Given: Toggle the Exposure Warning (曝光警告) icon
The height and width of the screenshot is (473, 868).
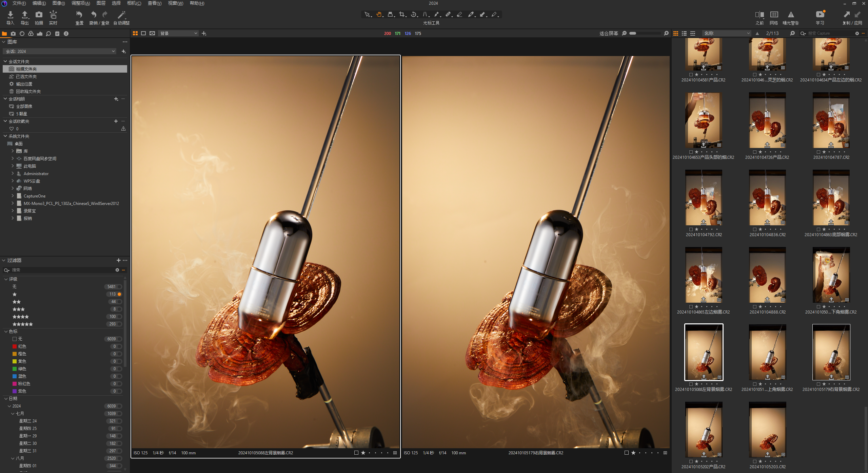Looking at the screenshot, I should coord(791,15).
